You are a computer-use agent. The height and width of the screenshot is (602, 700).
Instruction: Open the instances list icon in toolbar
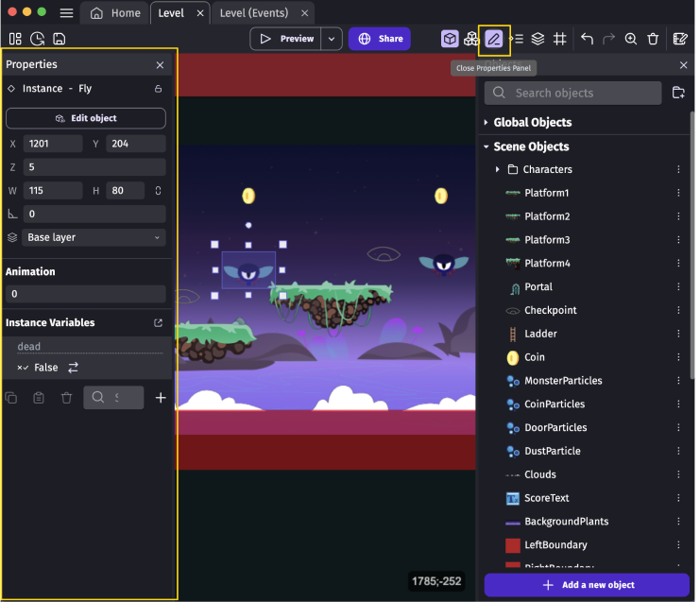pos(517,39)
